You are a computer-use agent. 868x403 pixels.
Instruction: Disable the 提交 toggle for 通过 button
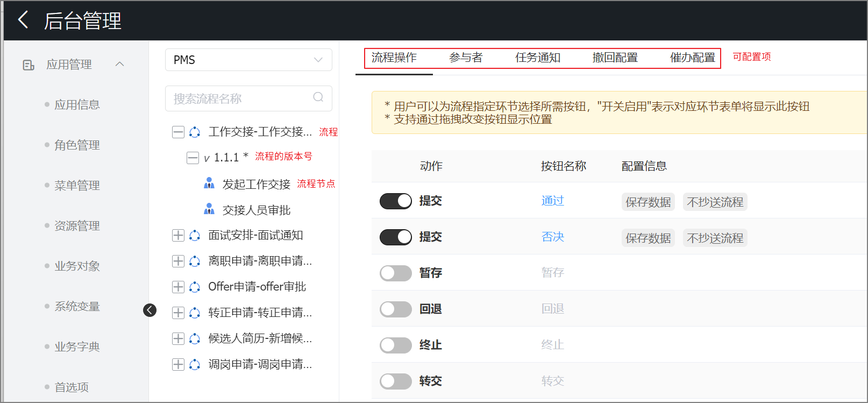395,201
